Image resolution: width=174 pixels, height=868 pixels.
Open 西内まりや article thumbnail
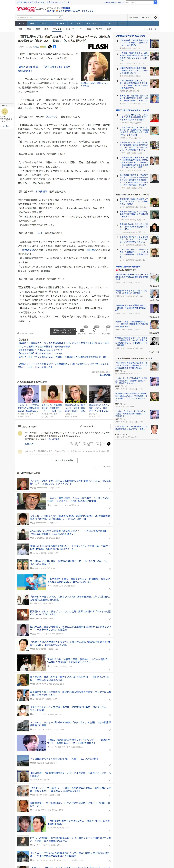tap(100, 394)
